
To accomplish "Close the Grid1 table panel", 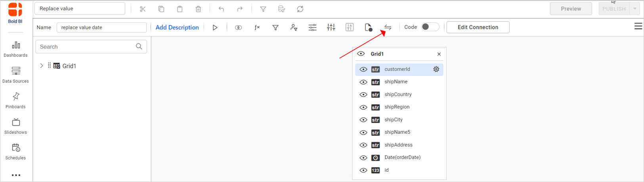I will pyautogui.click(x=439, y=54).
